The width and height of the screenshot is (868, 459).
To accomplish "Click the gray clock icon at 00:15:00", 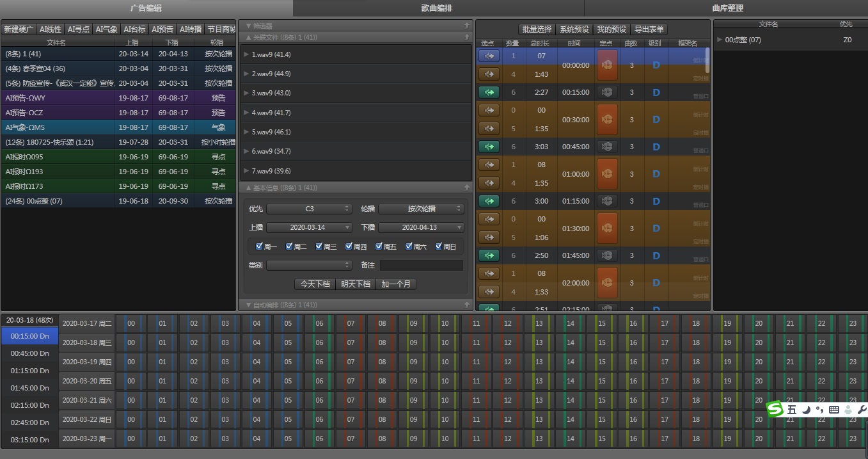I will [607, 92].
